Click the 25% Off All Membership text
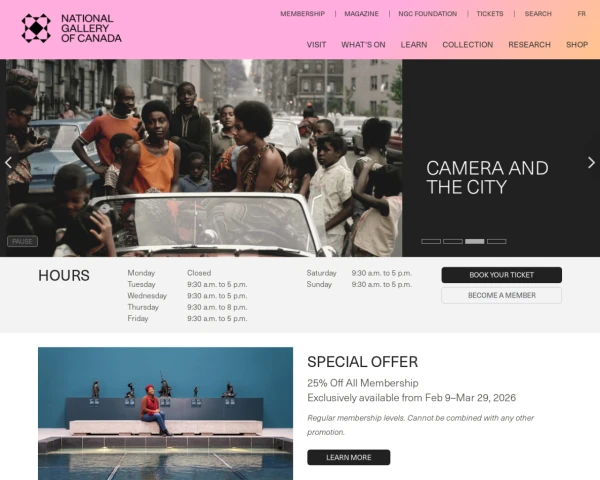600x480 pixels. pos(363,383)
